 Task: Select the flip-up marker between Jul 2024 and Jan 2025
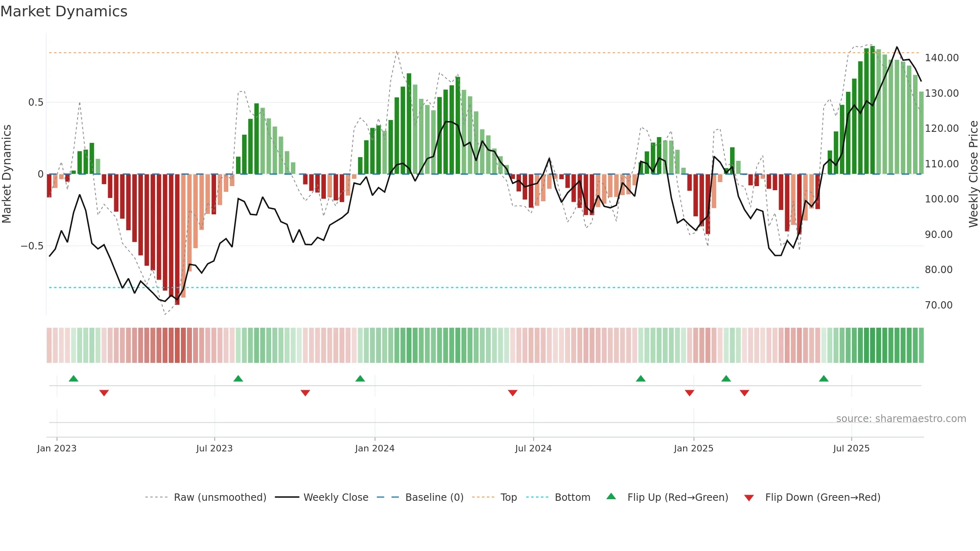pos(641,378)
